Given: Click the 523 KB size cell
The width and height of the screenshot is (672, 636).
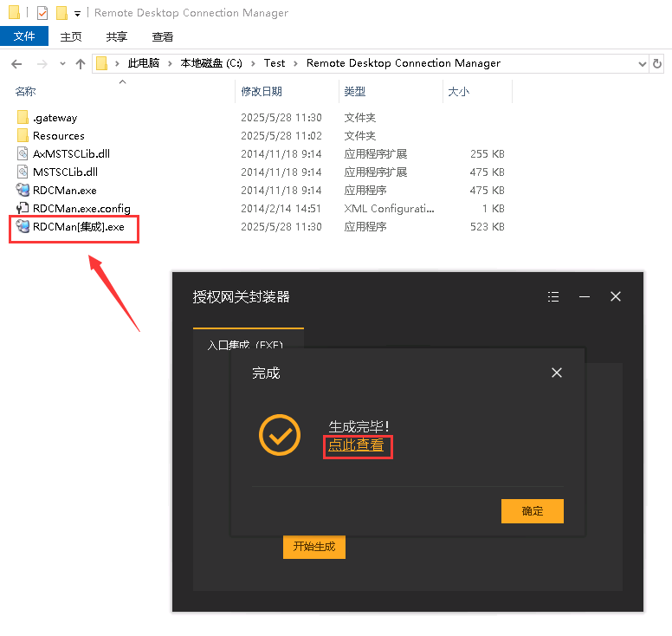Looking at the screenshot, I should (x=488, y=226).
